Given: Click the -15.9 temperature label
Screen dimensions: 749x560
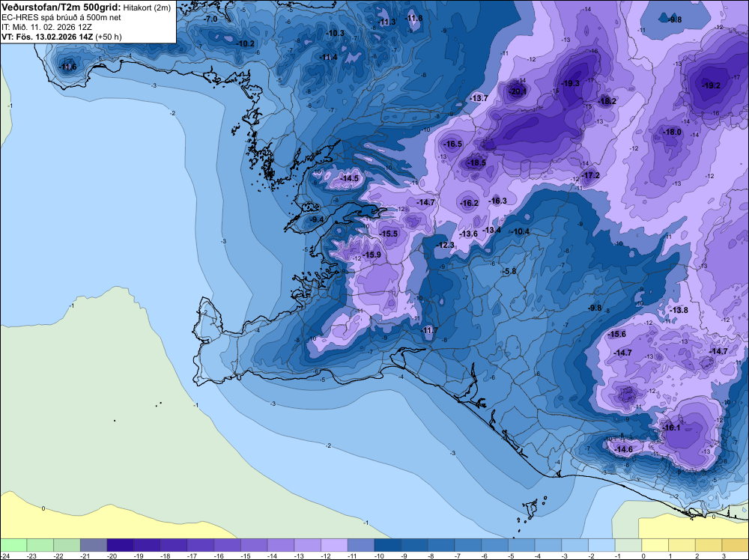Looking at the screenshot, I should [372, 255].
